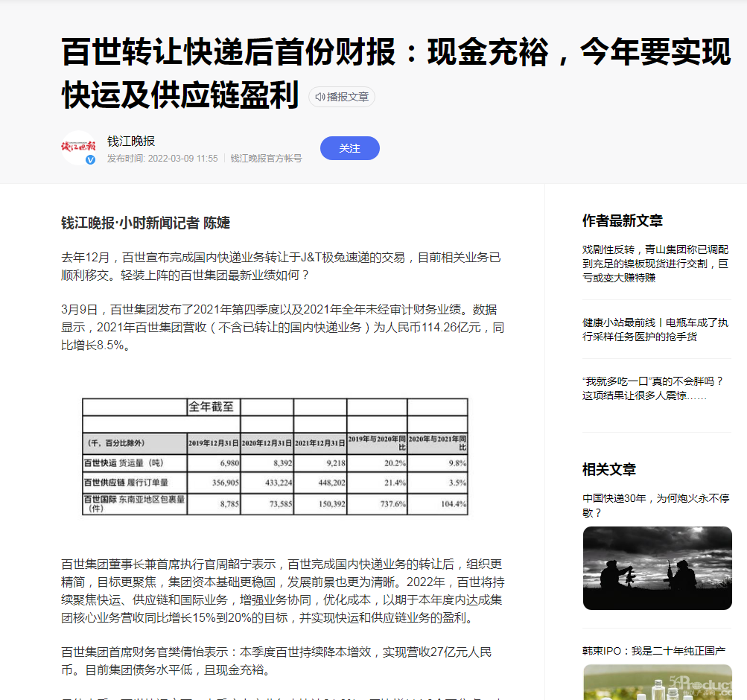
Task: Click the table cell value 737.6%
Action: (x=377, y=504)
